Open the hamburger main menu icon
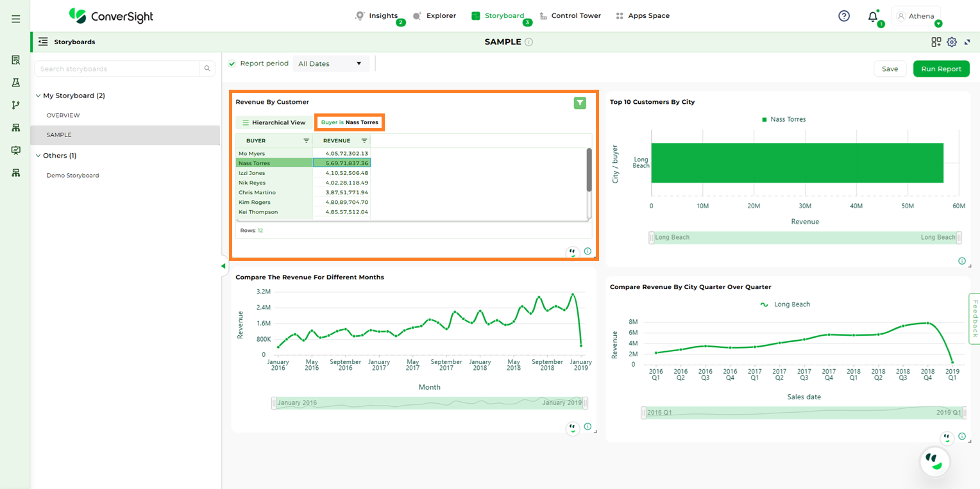The width and height of the screenshot is (980, 489). (16, 19)
